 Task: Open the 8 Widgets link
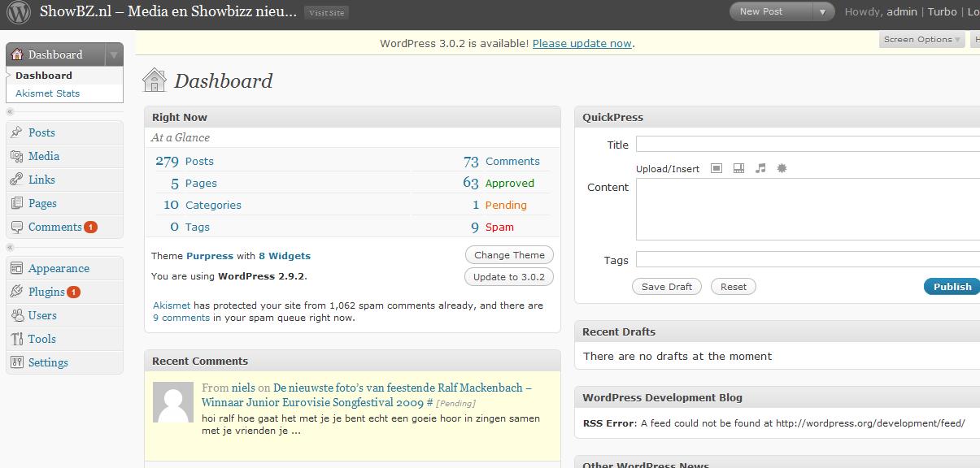coord(284,255)
